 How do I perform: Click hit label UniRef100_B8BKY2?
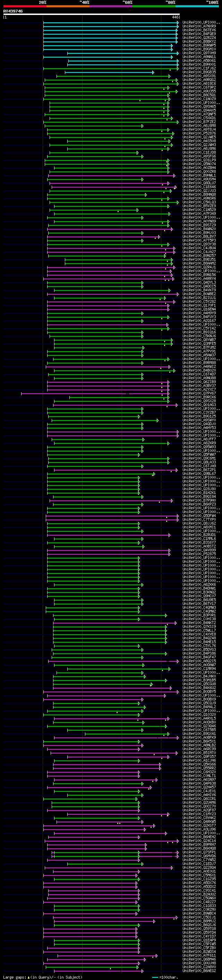click(x=199, y=41)
